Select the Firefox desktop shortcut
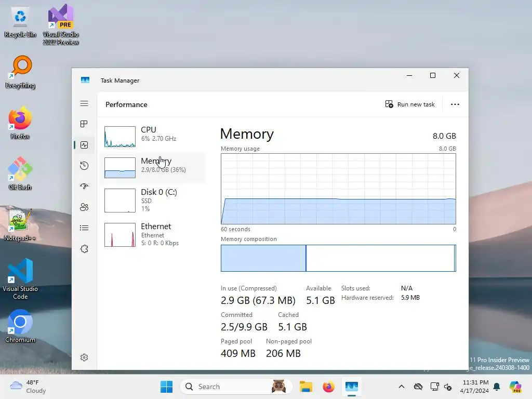This screenshot has height=399, width=532. [20, 123]
